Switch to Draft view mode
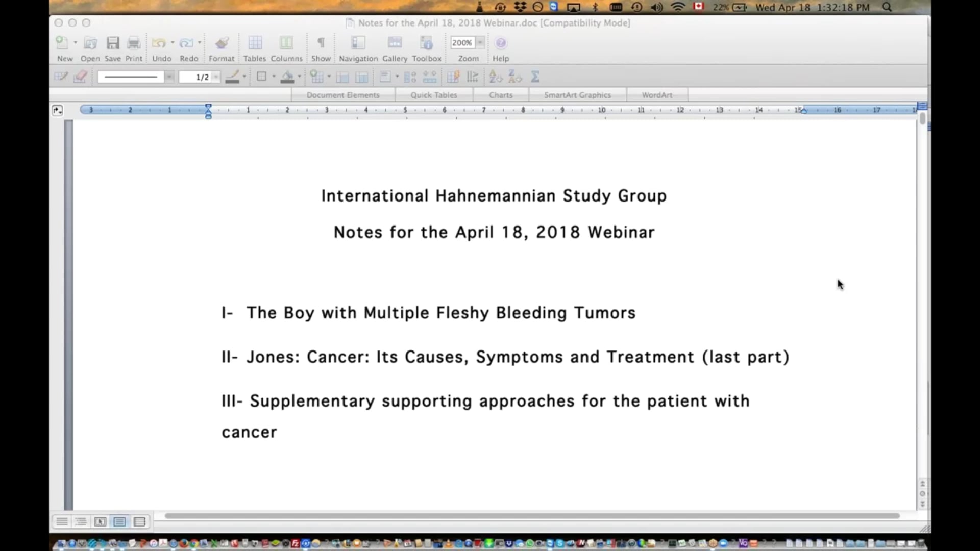Screen dimensions: 980x551 click(x=62, y=521)
